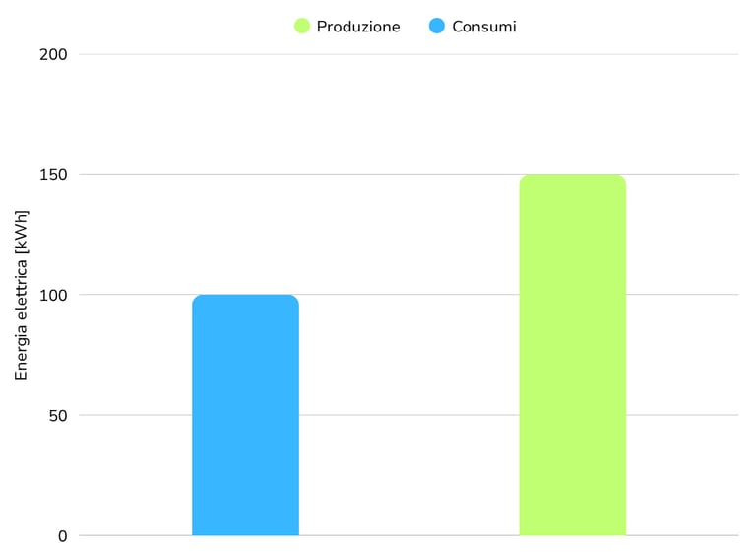Screen dimensions: 756x552
Task: Click the 150 y-axis tick label
Action: [x=53, y=175]
